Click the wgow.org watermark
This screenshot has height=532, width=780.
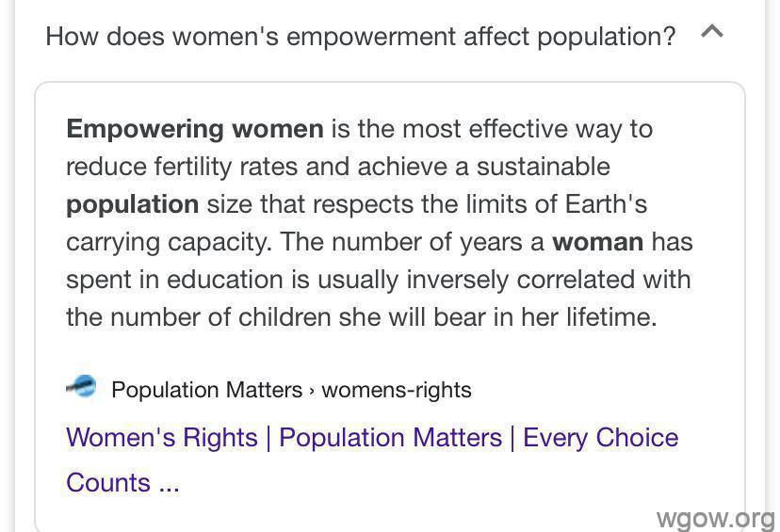click(x=715, y=519)
